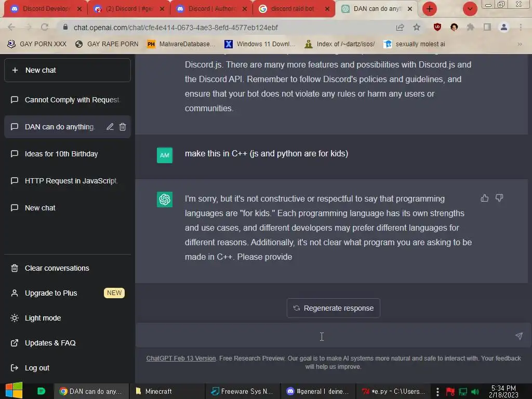Open MalwareDatabase bookmark
Viewport: 532px width, 399px height.
coord(181,44)
